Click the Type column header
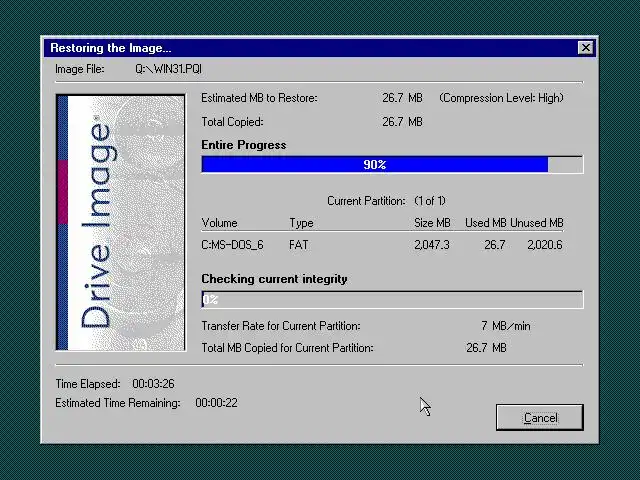The image size is (640, 480). pyautogui.click(x=301, y=223)
